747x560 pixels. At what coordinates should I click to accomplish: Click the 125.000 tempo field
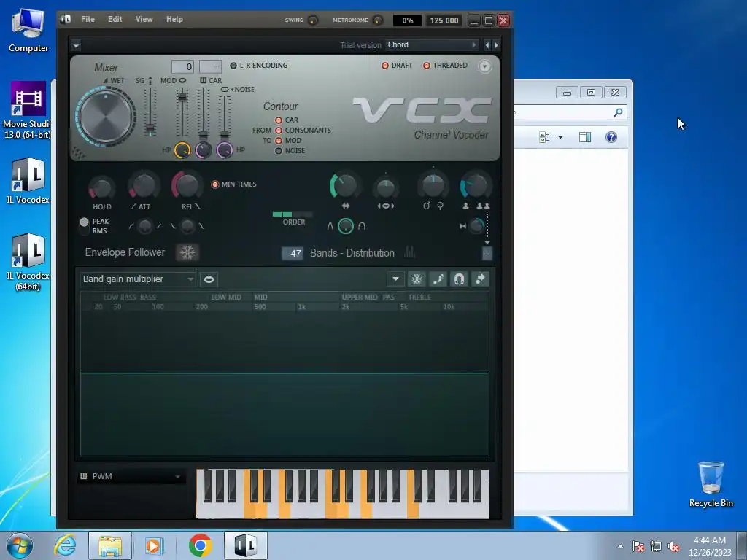coord(444,20)
